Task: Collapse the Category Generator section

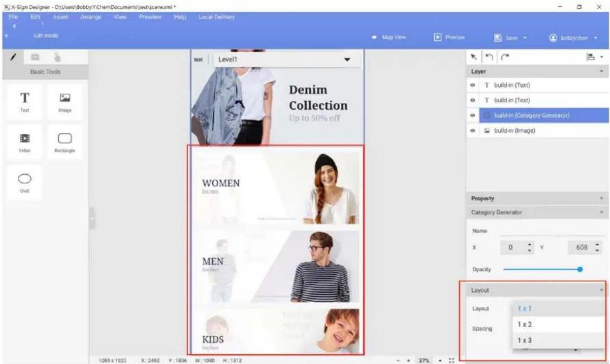Action: pyautogui.click(x=601, y=212)
